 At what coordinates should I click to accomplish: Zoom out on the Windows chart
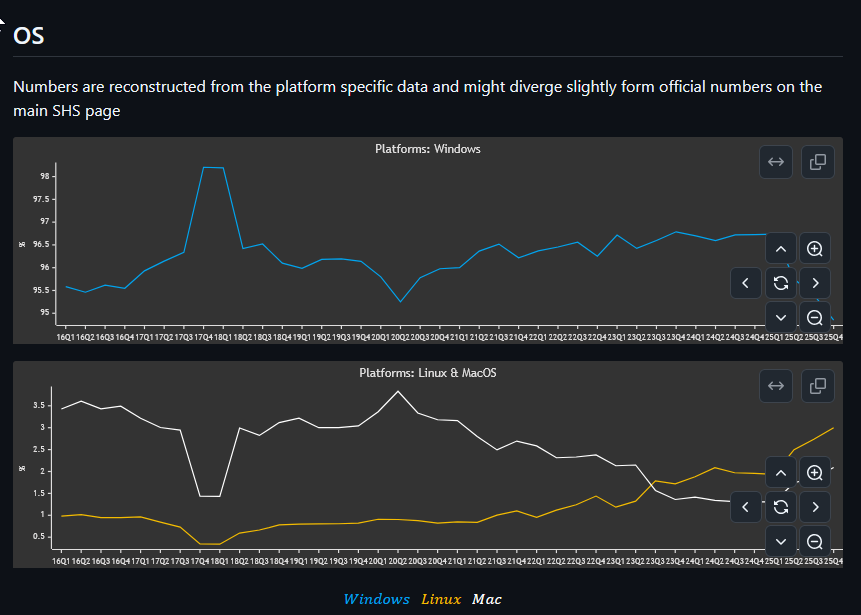[x=815, y=317]
